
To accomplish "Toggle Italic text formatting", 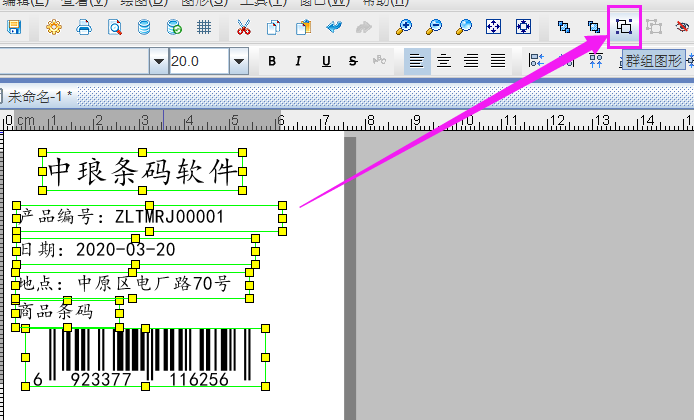I will 298,61.
